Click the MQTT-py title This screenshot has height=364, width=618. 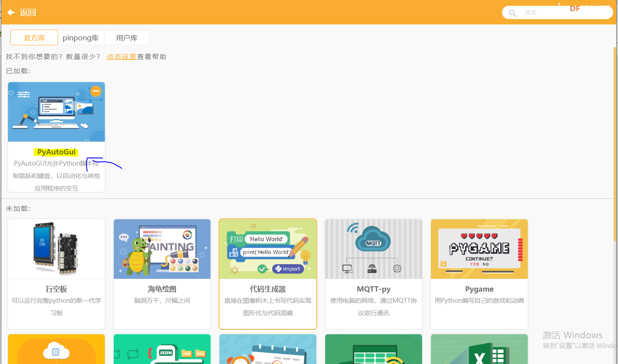[x=374, y=289]
